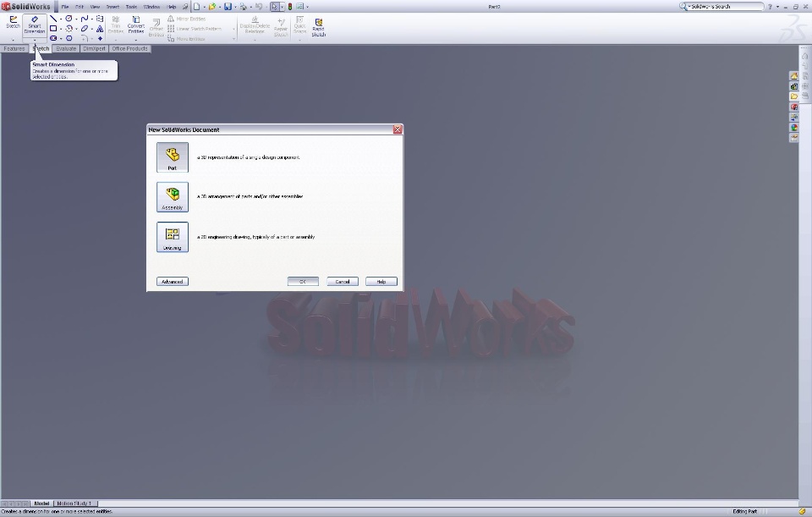
Task: Click the Help question mark icon
Action: pyautogui.click(x=770, y=7)
